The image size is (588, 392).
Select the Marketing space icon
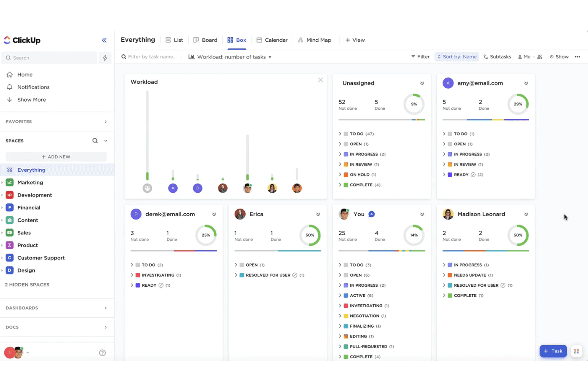point(10,182)
